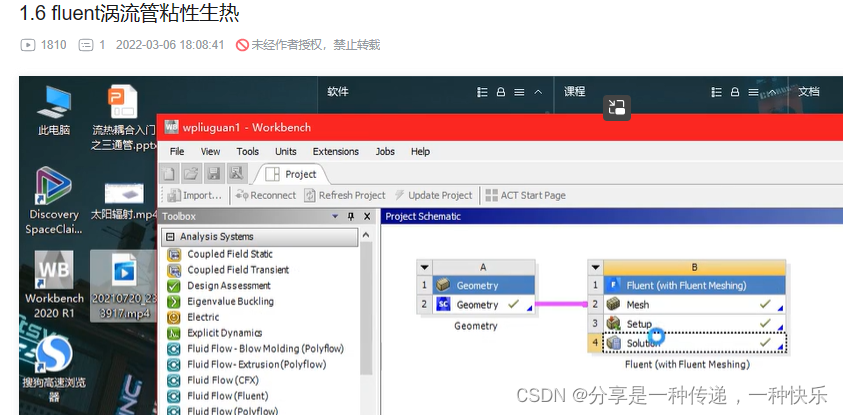This screenshot has height=415, width=843.
Task: Select the Setup cell in system B
Action: pyautogui.click(x=694, y=324)
